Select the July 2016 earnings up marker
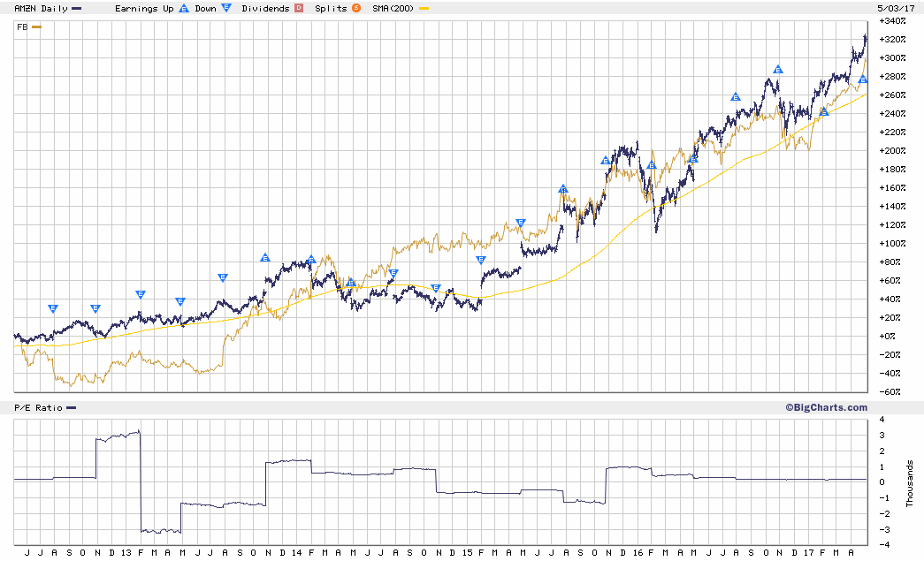The height and width of the screenshot is (561, 924). pyautogui.click(x=736, y=97)
